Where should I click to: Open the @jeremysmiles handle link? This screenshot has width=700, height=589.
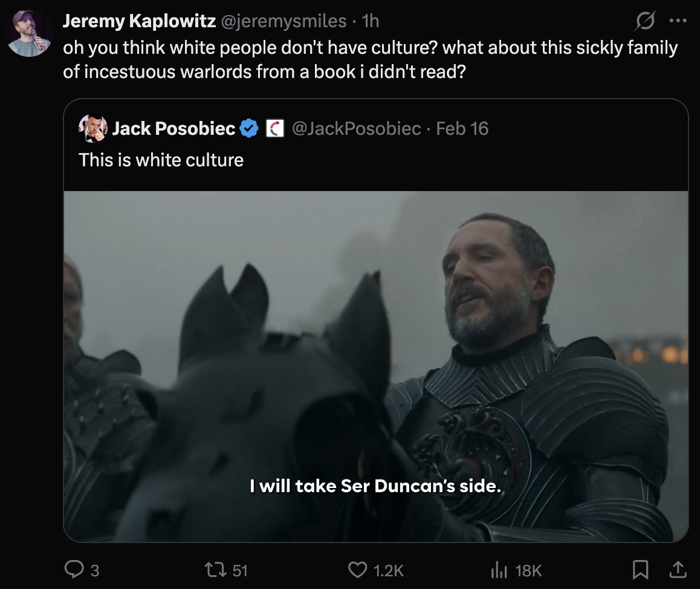284,21
